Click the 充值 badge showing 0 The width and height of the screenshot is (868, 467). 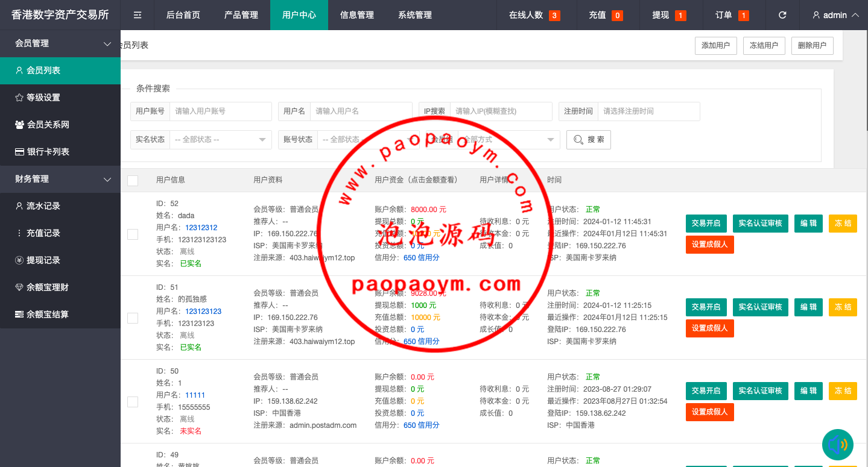click(617, 16)
